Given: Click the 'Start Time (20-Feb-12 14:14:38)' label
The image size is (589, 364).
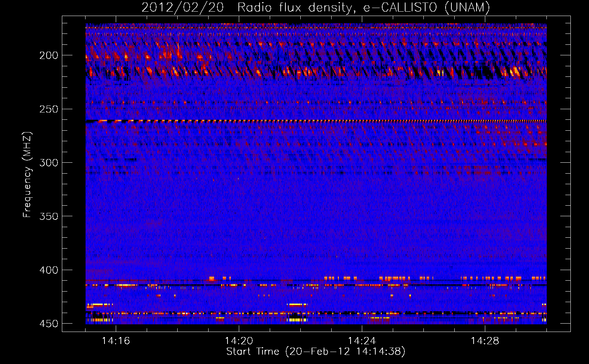Looking at the screenshot, I should 316,352.
